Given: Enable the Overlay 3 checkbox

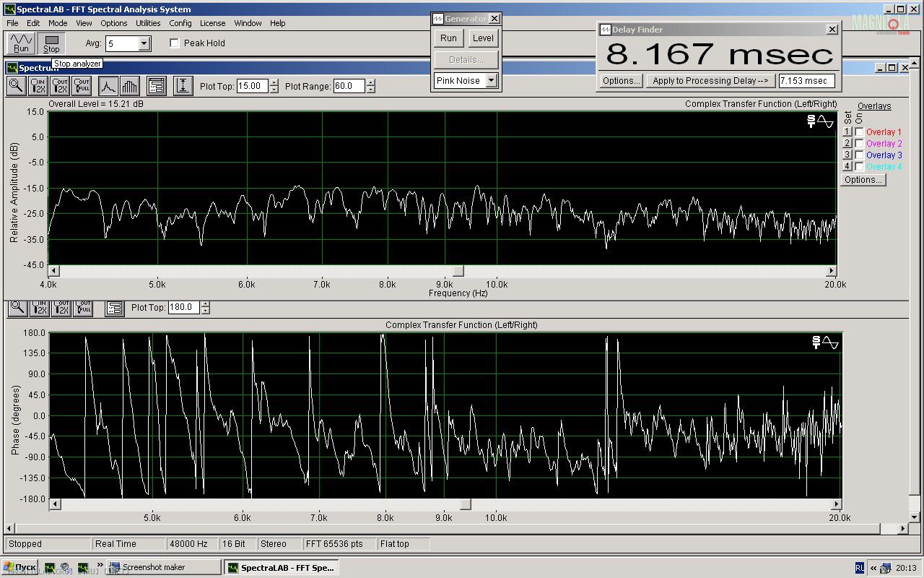Looking at the screenshot, I should point(859,155).
